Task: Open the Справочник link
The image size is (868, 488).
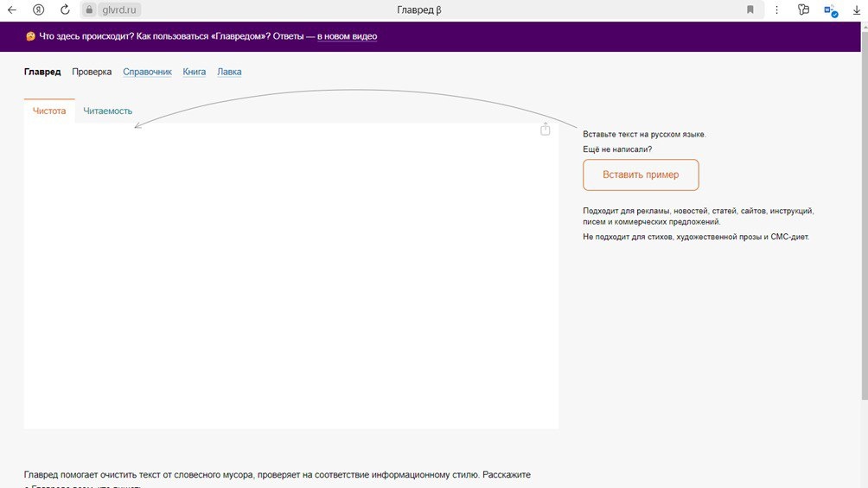Action: [x=147, y=72]
